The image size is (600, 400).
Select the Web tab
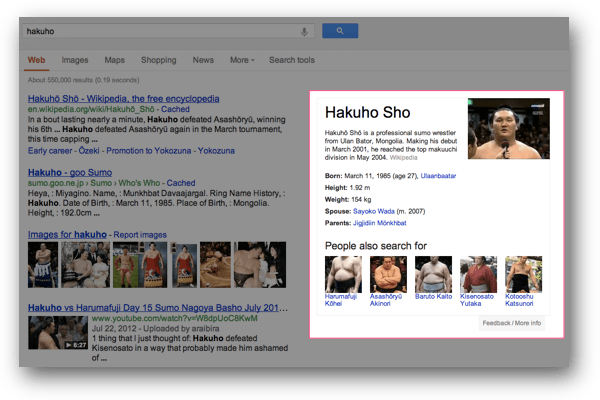(x=36, y=60)
